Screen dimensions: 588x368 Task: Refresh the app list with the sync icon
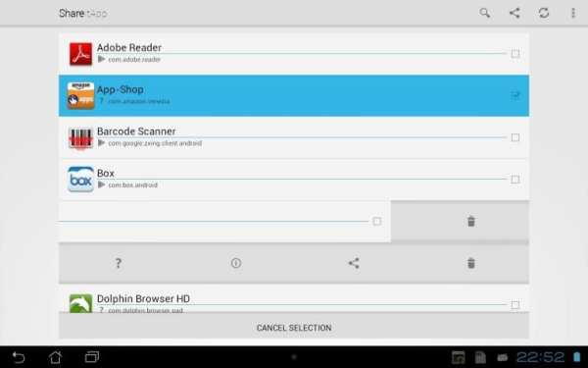544,13
